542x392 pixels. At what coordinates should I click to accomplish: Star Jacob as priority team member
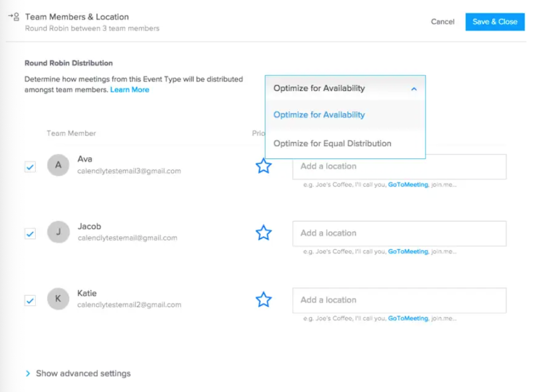(x=264, y=232)
